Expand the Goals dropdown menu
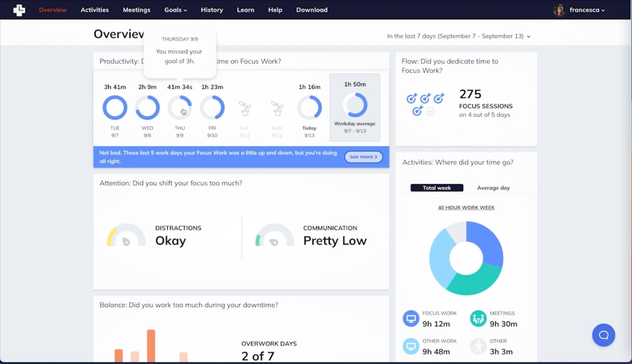 pyautogui.click(x=176, y=10)
